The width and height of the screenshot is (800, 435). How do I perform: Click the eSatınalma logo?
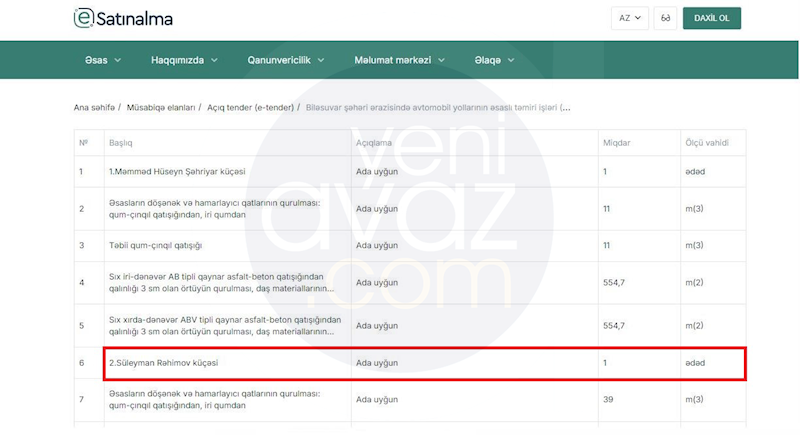click(x=123, y=18)
